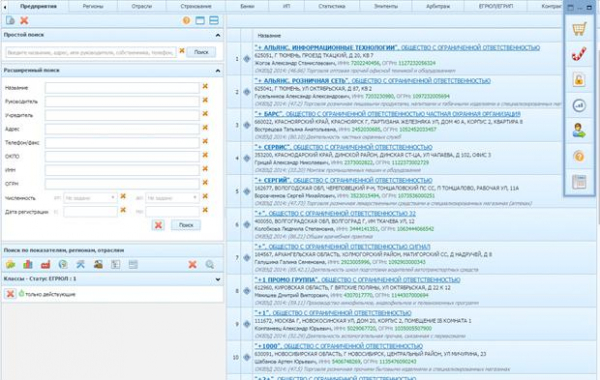This screenshot has height=380, width=600.
Task: Click the brown person icon in search toolbar
Action: (x=98, y=264)
